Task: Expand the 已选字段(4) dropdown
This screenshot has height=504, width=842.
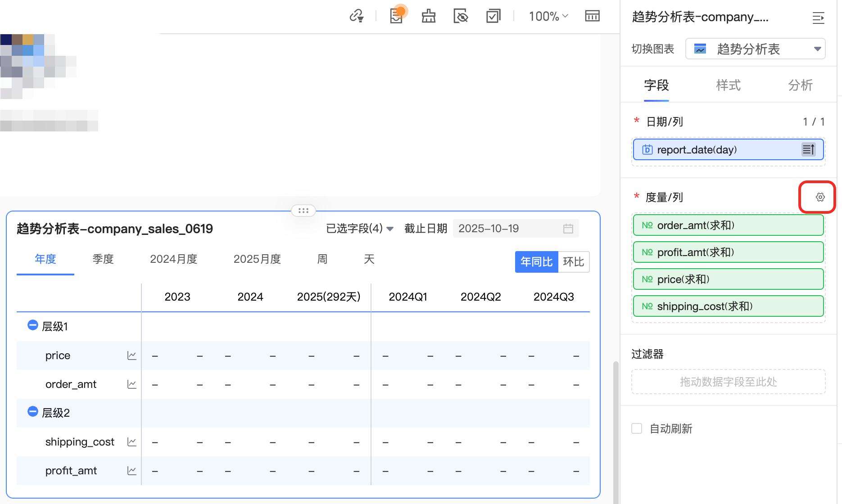Action: click(359, 229)
